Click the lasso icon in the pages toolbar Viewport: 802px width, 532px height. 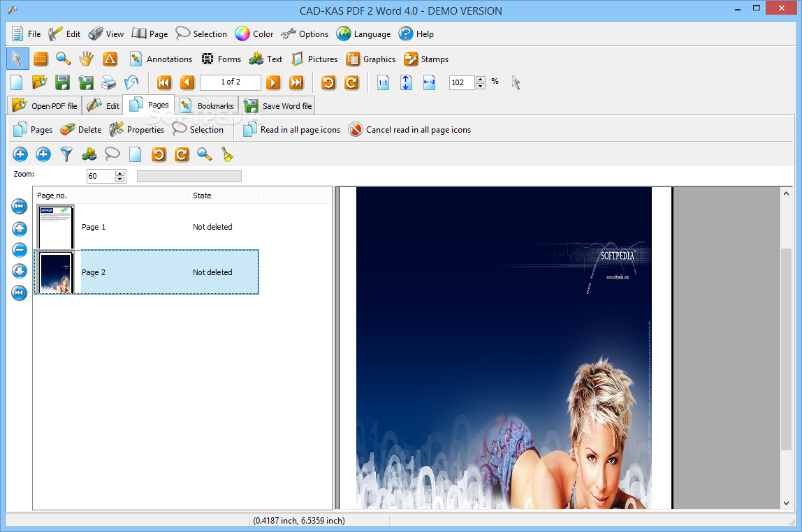tap(112, 154)
